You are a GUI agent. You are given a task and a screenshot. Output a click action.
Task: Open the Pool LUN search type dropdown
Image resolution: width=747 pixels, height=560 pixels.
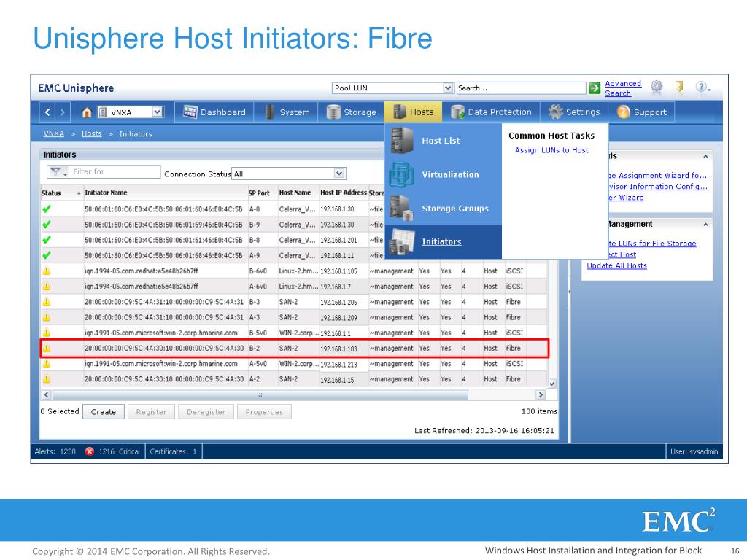click(448, 87)
